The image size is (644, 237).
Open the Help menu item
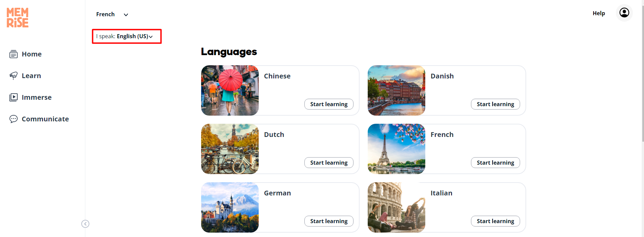[x=598, y=13]
